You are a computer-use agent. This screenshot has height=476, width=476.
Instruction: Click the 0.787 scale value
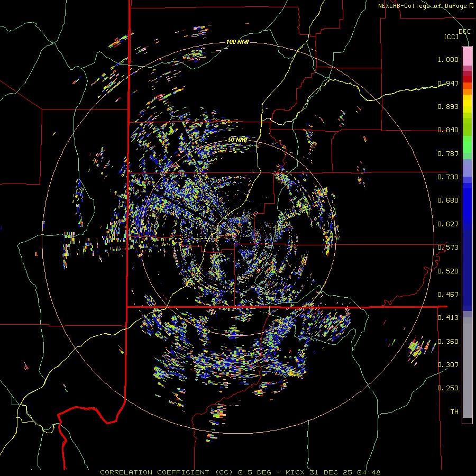point(448,153)
